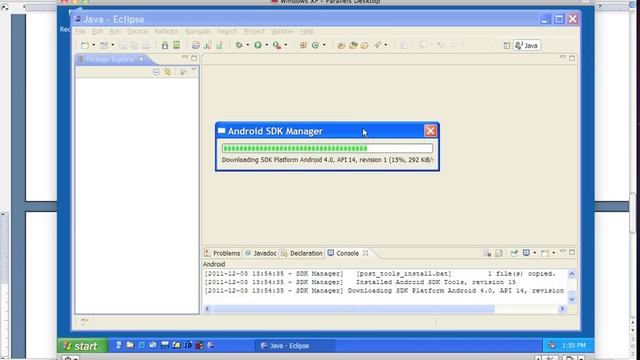Screen dimensions: 640x360
Task: Switch to the Declaration tab
Action: 302,253
